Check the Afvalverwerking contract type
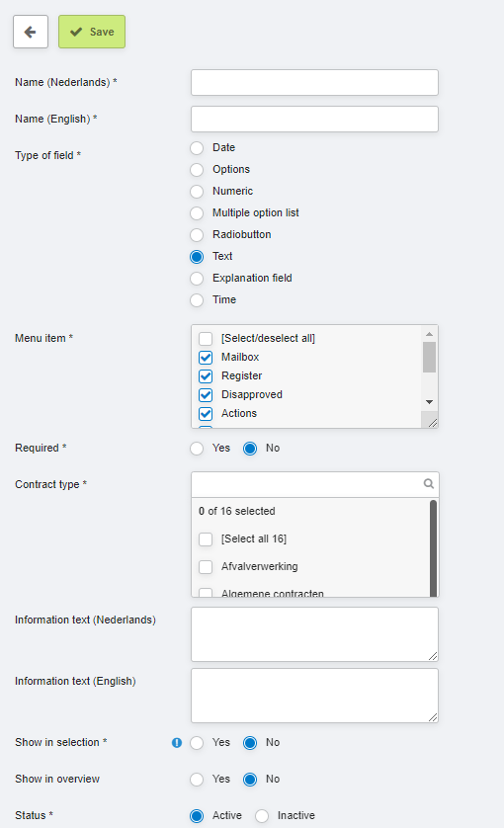Screen dimensions: 504x828 tap(206, 566)
